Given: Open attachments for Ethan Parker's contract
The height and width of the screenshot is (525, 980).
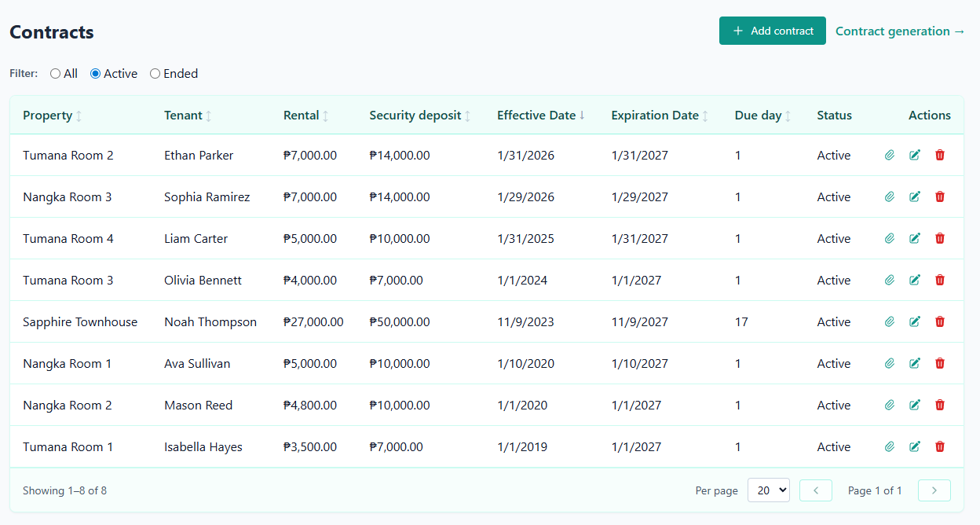Looking at the screenshot, I should click(x=890, y=156).
